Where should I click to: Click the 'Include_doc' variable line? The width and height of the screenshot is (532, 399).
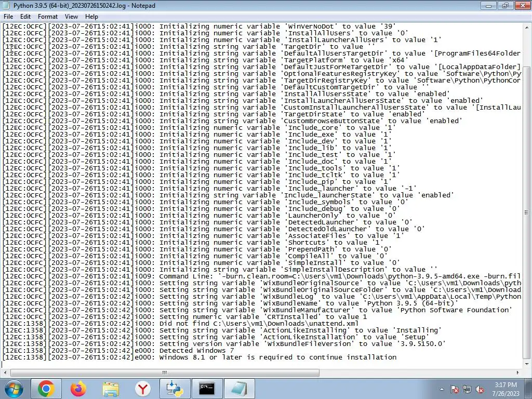pyautogui.click(x=197, y=161)
